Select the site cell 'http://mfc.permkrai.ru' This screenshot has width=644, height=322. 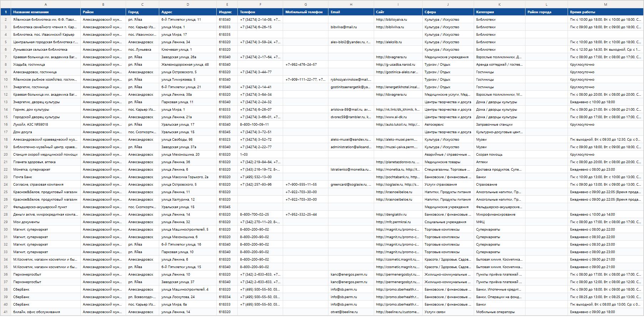point(398,222)
